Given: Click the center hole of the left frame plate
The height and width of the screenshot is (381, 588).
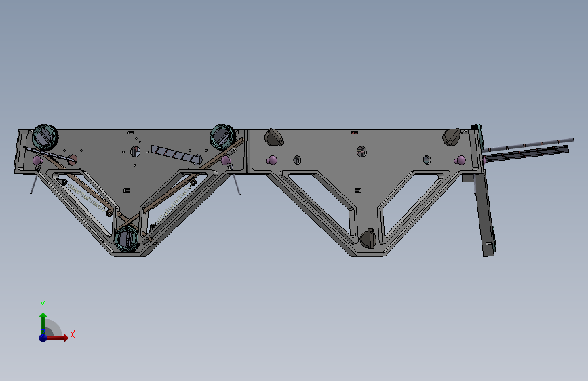Looking at the screenshot, I should click(x=135, y=151).
